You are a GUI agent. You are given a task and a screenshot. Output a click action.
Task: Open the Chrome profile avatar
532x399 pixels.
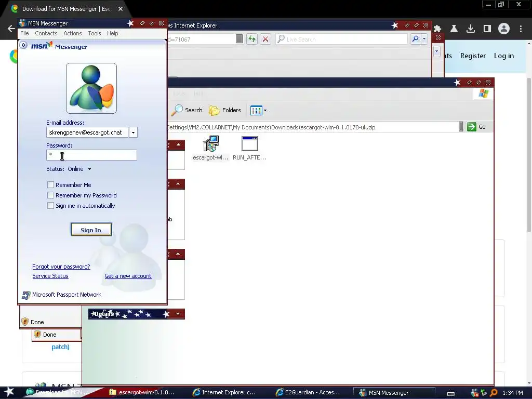click(504, 29)
